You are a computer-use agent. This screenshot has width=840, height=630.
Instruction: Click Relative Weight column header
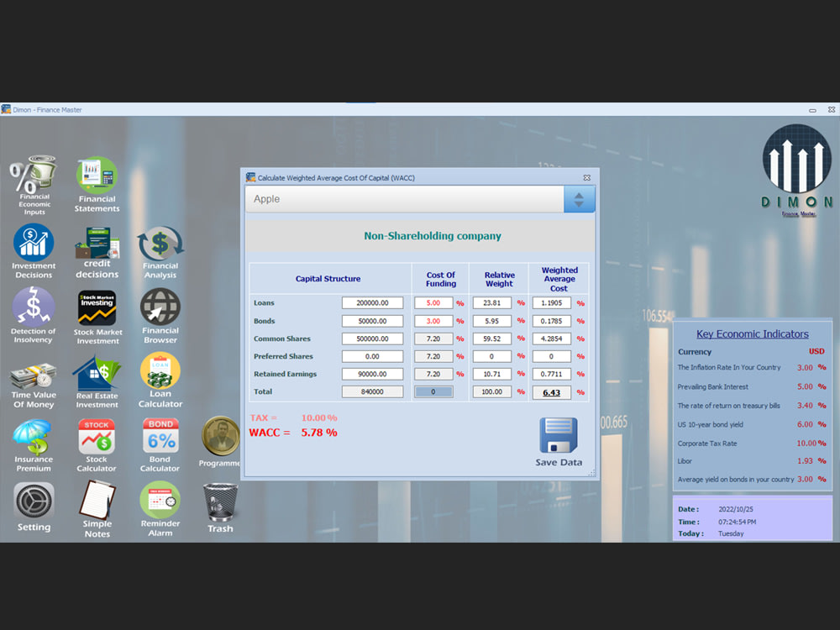[499, 279]
